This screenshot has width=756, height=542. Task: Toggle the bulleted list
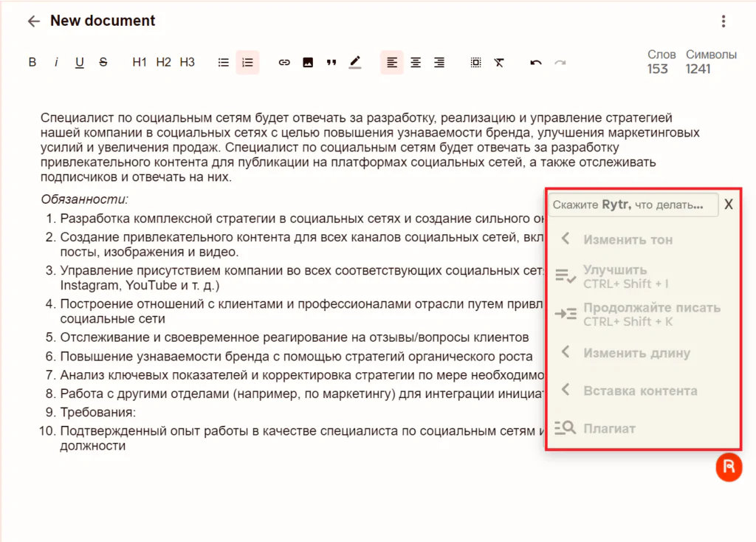223,62
